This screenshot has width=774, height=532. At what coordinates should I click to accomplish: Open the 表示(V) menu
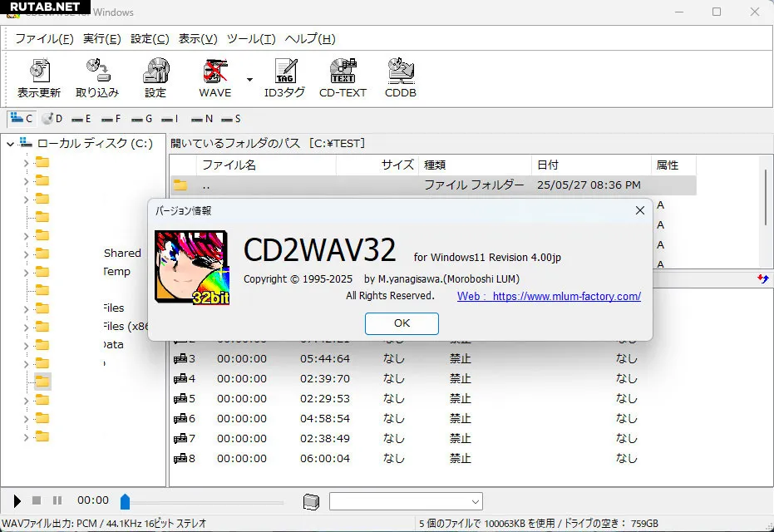pyautogui.click(x=198, y=38)
